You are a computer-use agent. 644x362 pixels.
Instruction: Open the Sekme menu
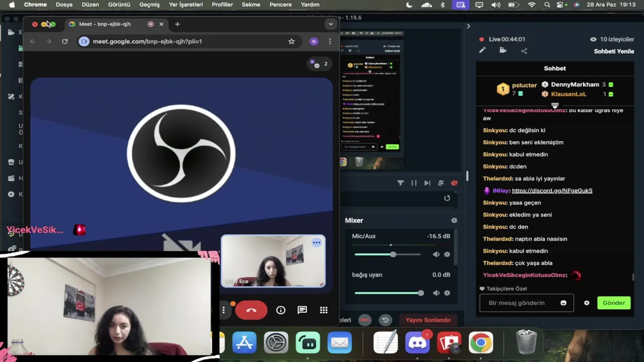[251, 5]
